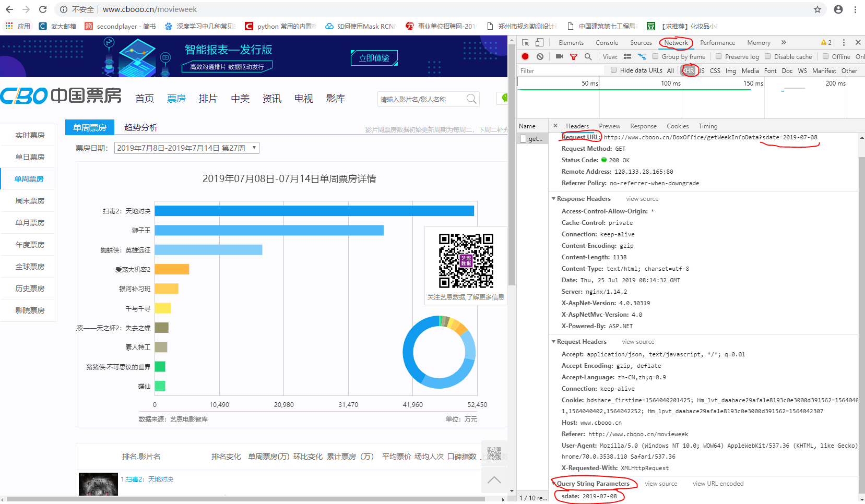
Task: Toggle capture screenshots camera icon
Action: click(559, 56)
